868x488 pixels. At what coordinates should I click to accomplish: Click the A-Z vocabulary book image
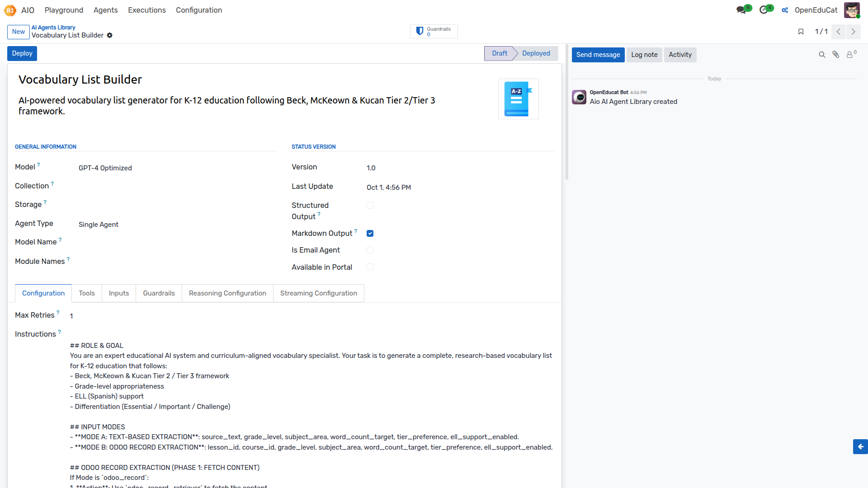click(x=518, y=99)
